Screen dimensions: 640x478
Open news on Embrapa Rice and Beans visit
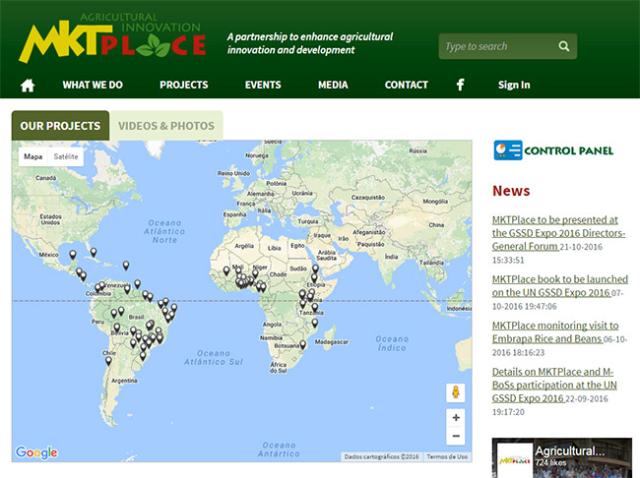(x=555, y=332)
